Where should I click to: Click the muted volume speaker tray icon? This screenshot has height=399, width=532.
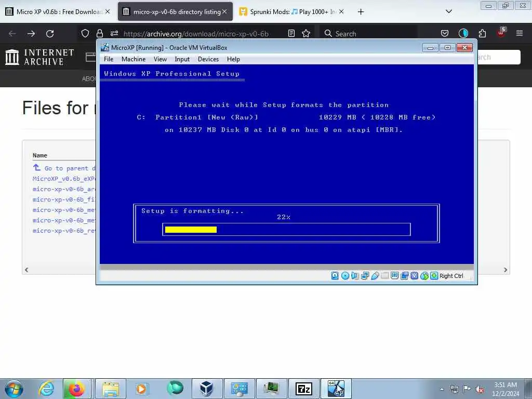coord(480,389)
